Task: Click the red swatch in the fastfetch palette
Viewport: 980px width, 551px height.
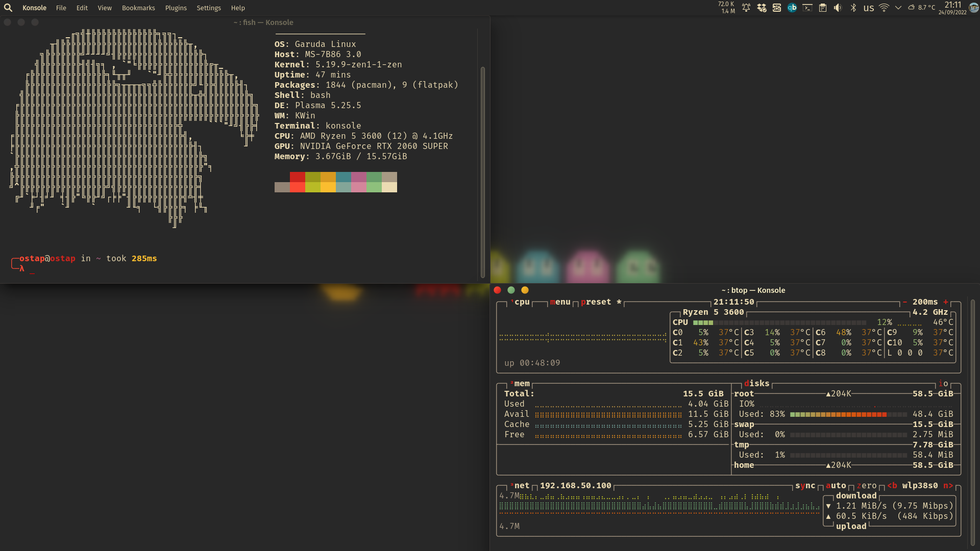Action: [298, 182]
